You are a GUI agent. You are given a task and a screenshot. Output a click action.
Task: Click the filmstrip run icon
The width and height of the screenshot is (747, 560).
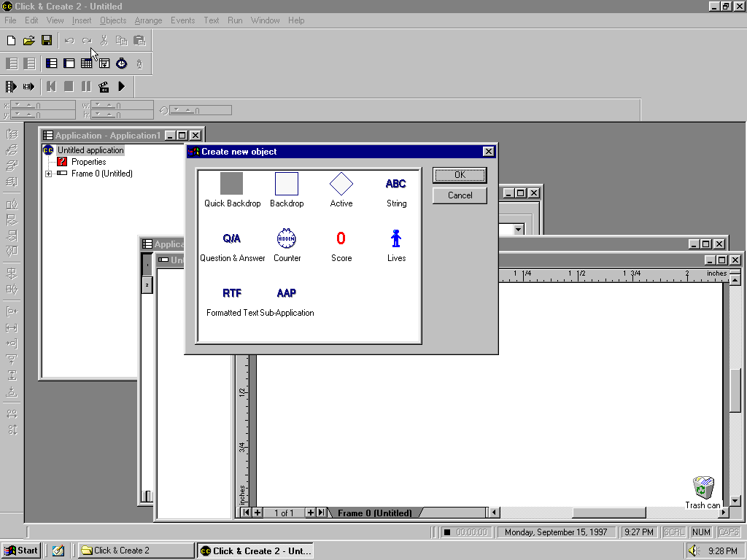(x=11, y=87)
